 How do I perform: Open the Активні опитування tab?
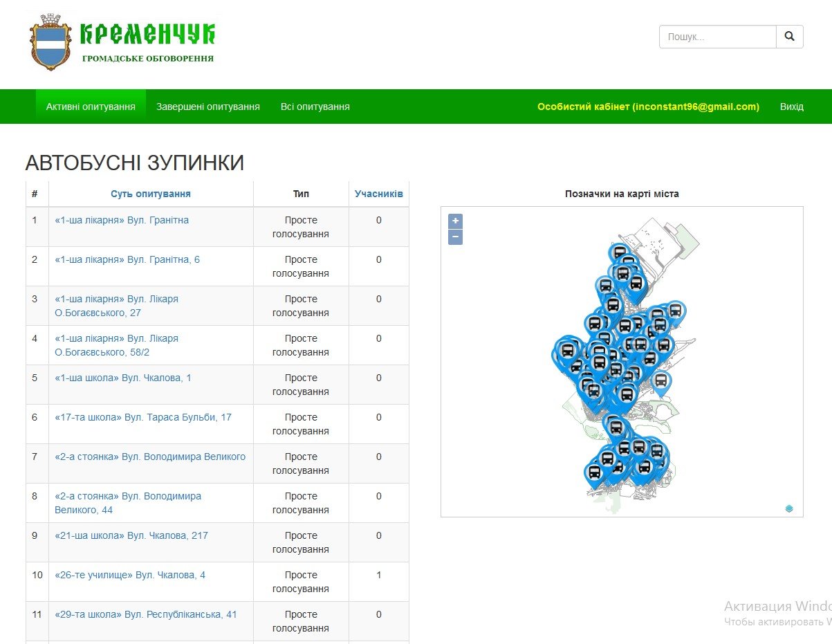point(91,107)
